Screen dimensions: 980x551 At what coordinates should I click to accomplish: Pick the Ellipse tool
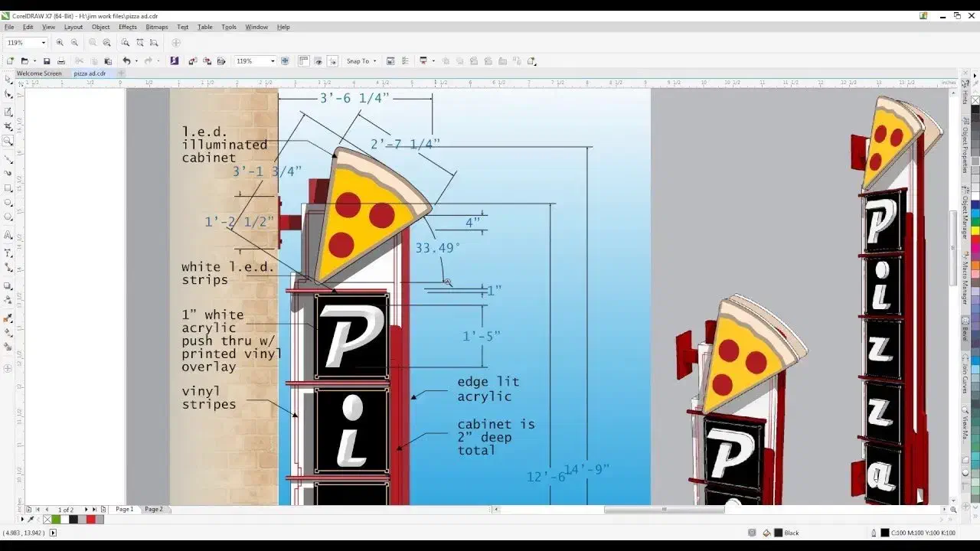8,203
